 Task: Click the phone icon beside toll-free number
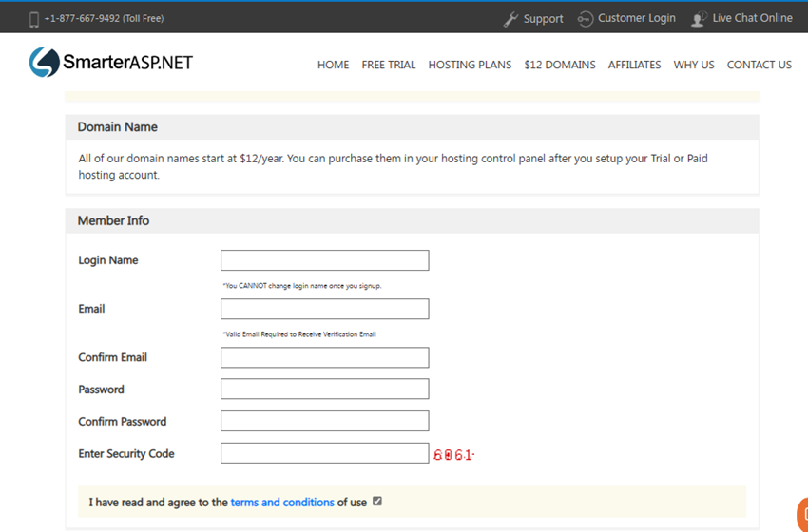pyautogui.click(x=34, y=19)
